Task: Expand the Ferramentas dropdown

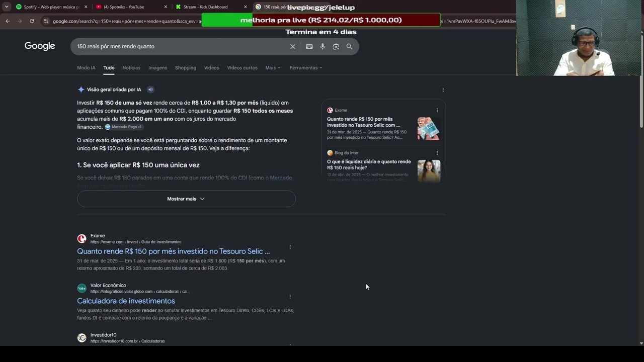Action: coord(306,68)
